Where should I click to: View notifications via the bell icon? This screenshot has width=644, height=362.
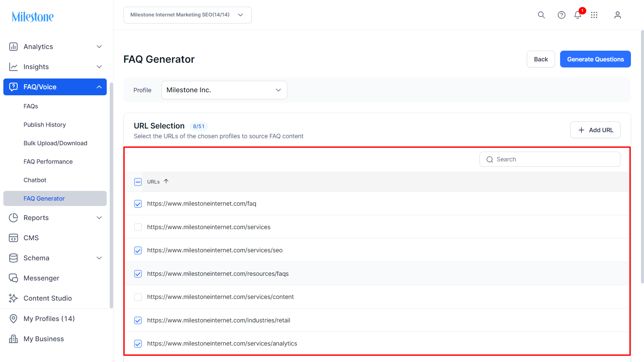(578, 15)
